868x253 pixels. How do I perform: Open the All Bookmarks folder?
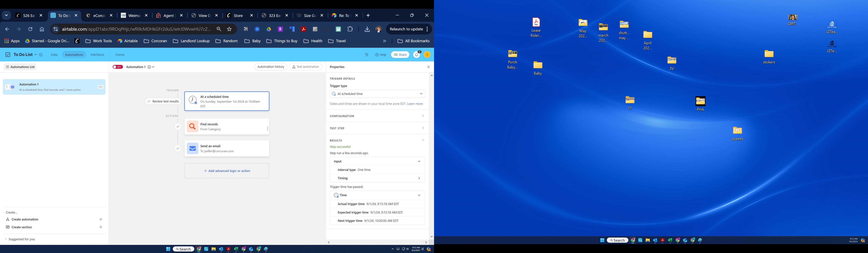(413, 41)
